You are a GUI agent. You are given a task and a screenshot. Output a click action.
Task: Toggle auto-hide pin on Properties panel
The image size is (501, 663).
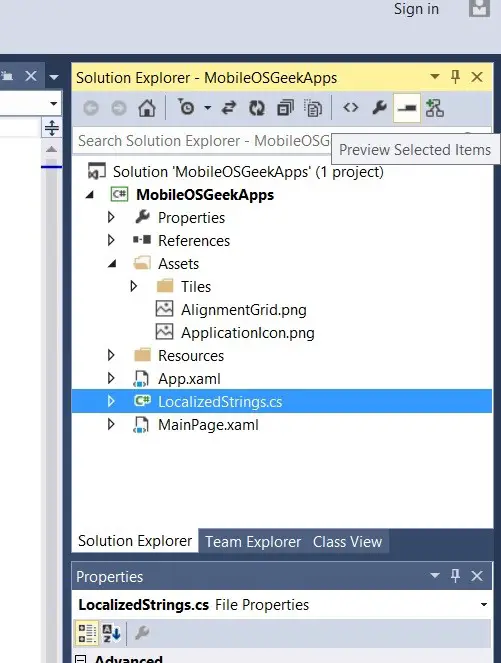455,575
